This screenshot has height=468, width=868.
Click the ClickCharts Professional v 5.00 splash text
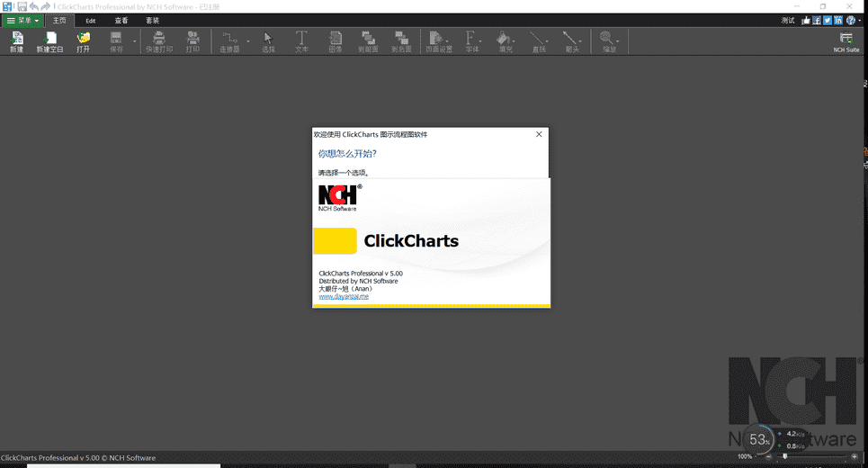tap(361, 273)
